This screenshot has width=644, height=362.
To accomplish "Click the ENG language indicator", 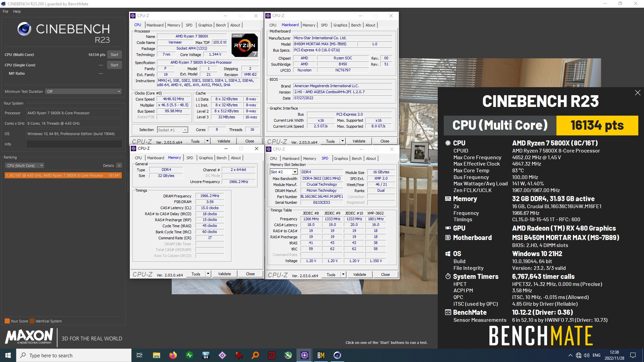I will click(x=596, y=355).
